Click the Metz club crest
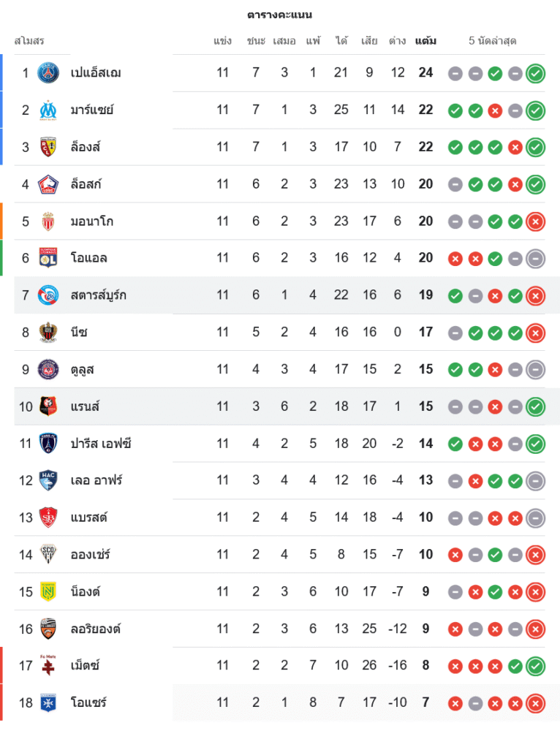The image size is (560, 731). pos(48,665)
